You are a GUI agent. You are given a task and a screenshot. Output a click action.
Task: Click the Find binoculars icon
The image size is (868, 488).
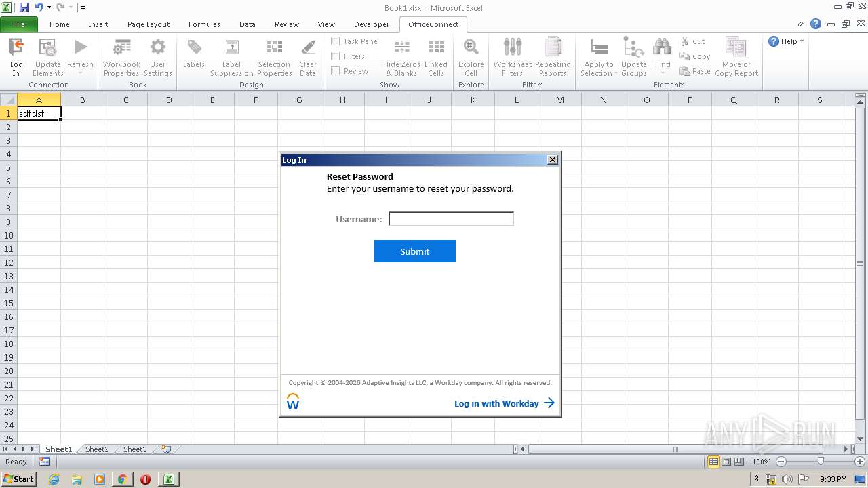(x=663, y=47)
